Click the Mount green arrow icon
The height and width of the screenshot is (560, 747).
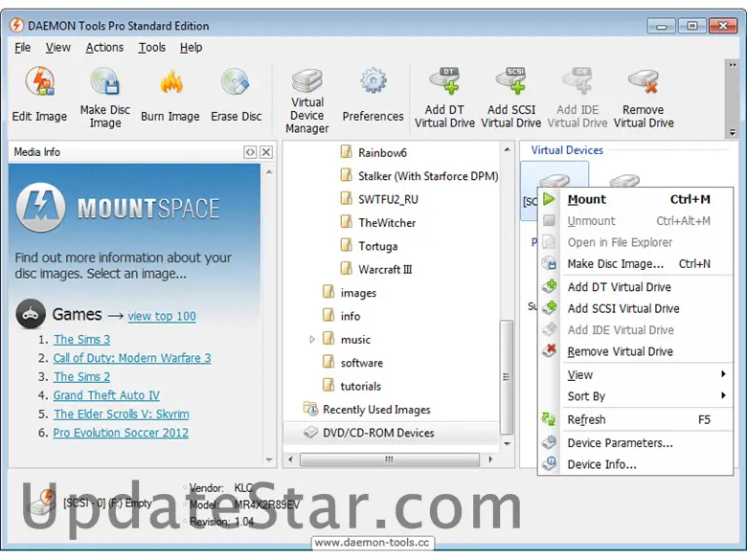[549, 199]
